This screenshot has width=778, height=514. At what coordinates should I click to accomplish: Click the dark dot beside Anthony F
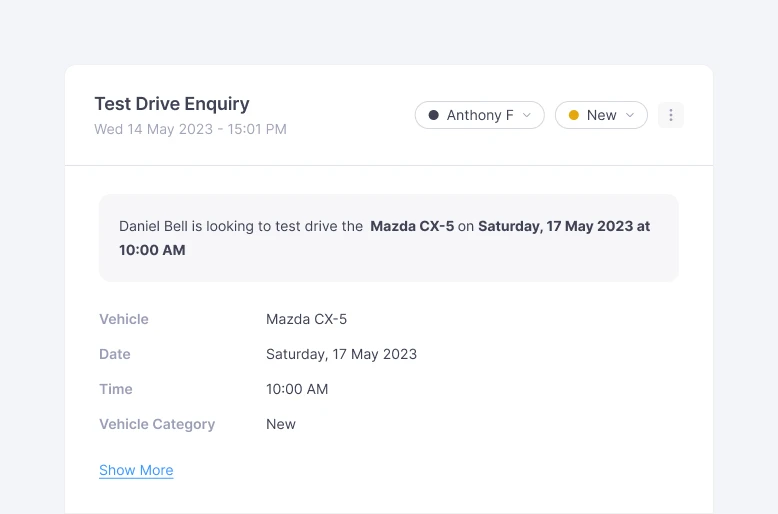pos(433,115)
